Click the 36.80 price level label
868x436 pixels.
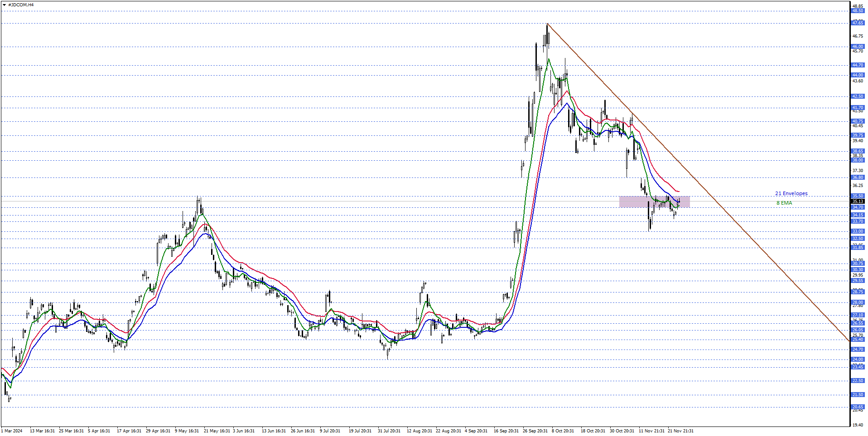click(858, 177)
